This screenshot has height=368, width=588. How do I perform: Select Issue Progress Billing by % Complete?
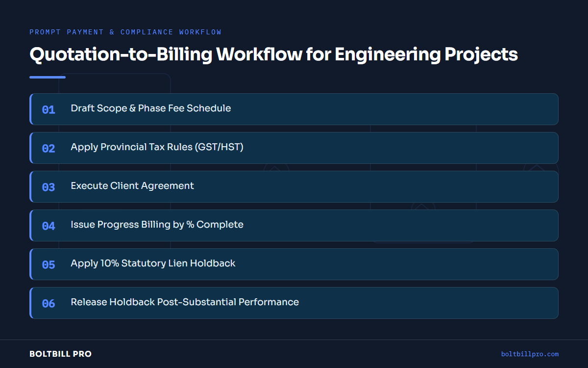pos(294,225)
